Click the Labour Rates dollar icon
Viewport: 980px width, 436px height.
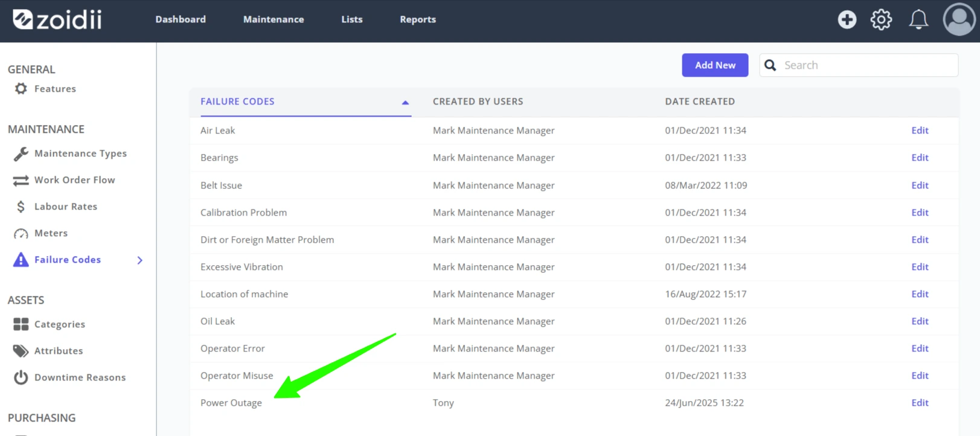coord(21,207)
